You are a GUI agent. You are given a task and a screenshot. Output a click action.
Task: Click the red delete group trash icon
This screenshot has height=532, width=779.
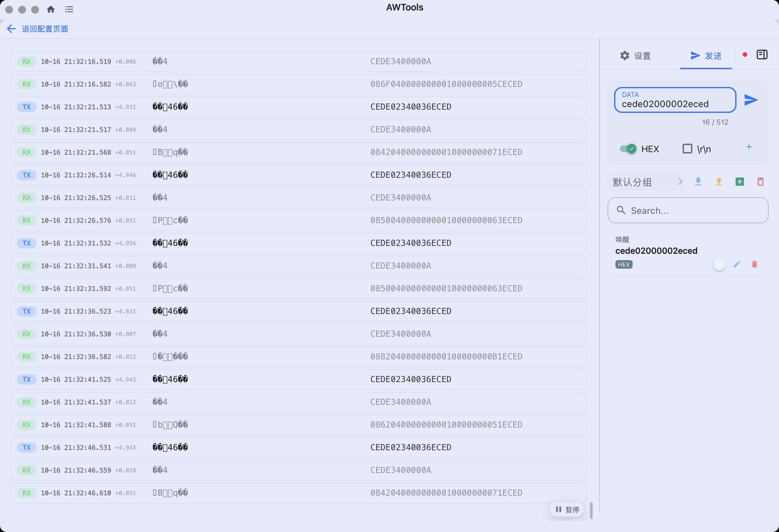(x=760, y=182)
